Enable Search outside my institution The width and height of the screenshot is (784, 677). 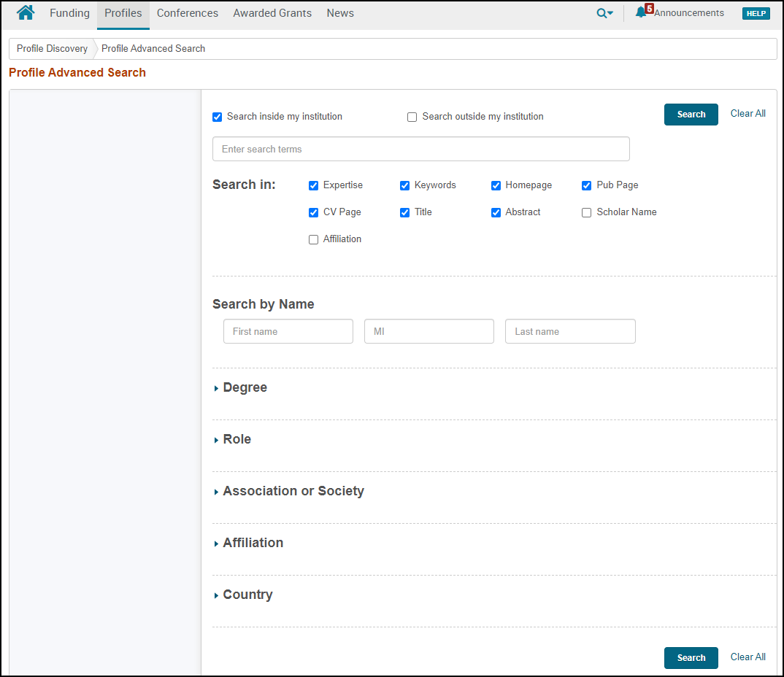click(x=412, y=117)
